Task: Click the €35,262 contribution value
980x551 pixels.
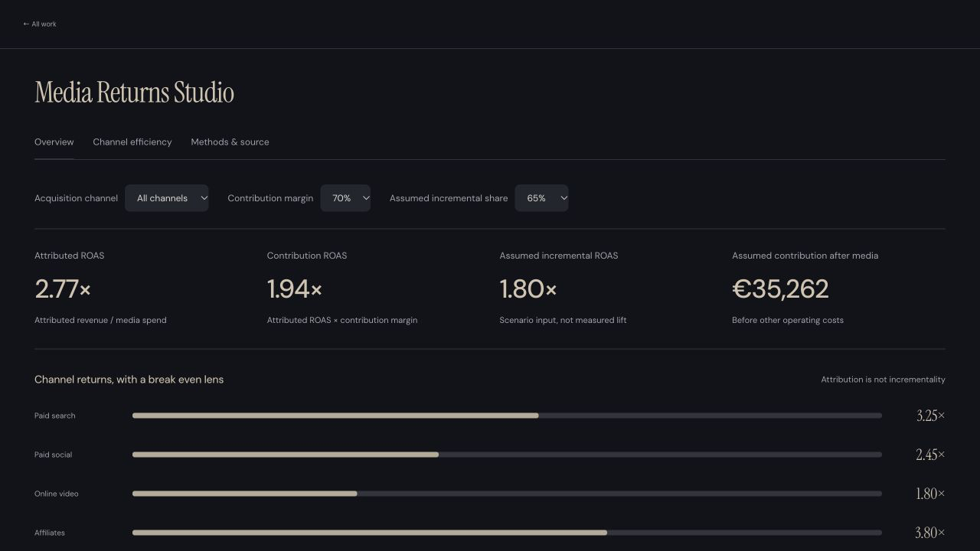Action: [780, 289]
